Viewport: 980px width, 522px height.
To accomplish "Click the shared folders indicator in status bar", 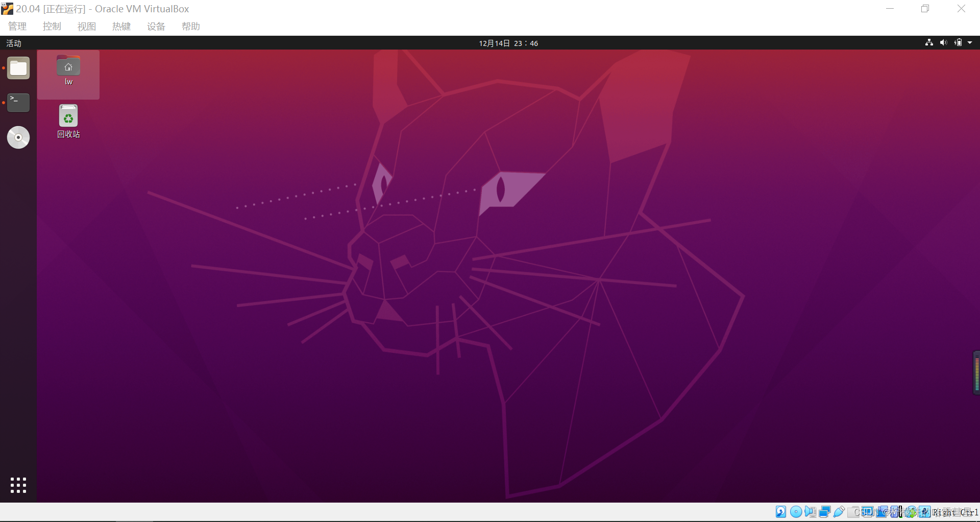I will point(853,512).
